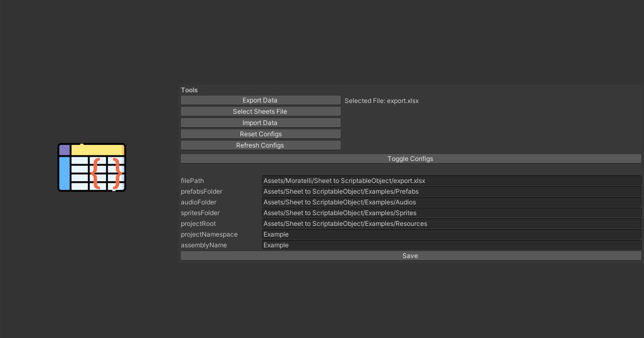
Task: Toggle the Configs section visibility
Action: pyautogui.click(x=410, y=158)
